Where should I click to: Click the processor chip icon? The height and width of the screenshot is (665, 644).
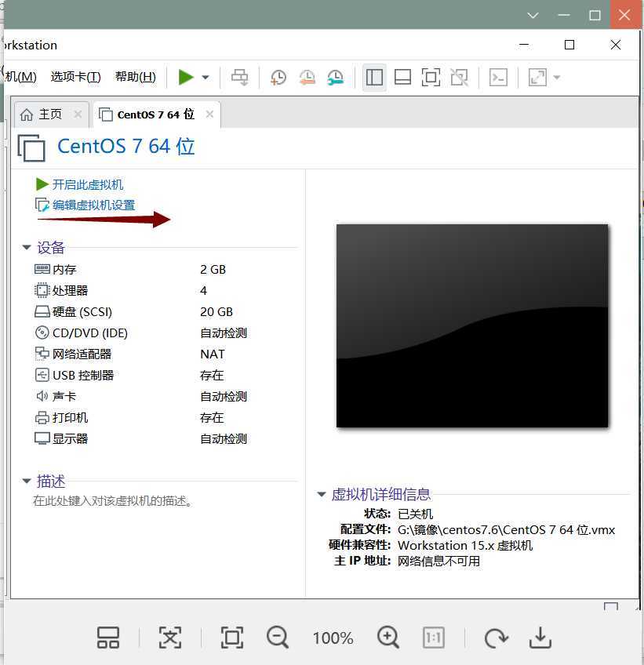[x=42, y=290]
